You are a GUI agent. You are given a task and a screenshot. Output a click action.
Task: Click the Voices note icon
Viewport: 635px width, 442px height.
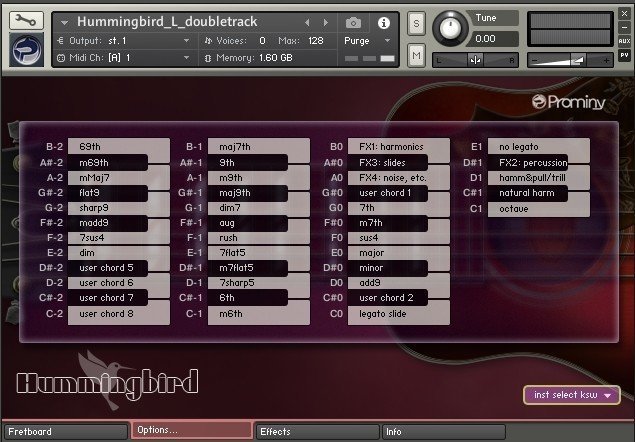[208, 41]
